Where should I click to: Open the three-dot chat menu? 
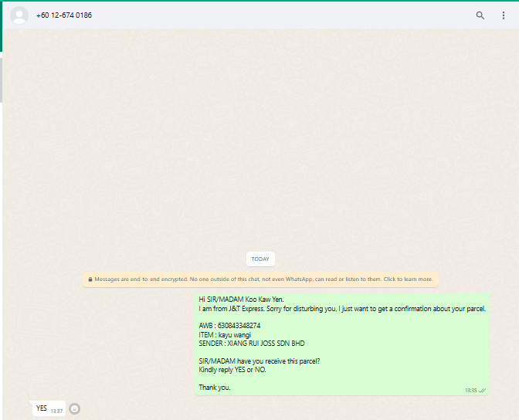[504, 15]
